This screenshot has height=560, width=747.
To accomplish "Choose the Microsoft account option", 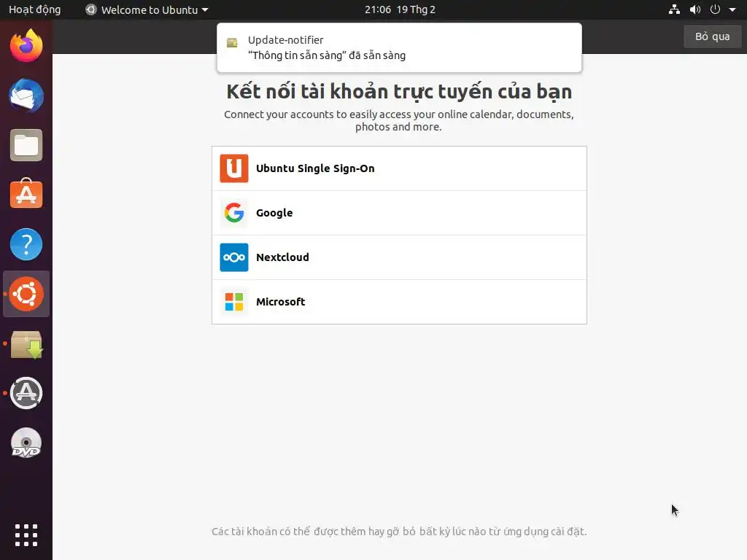I will (399, 302).
